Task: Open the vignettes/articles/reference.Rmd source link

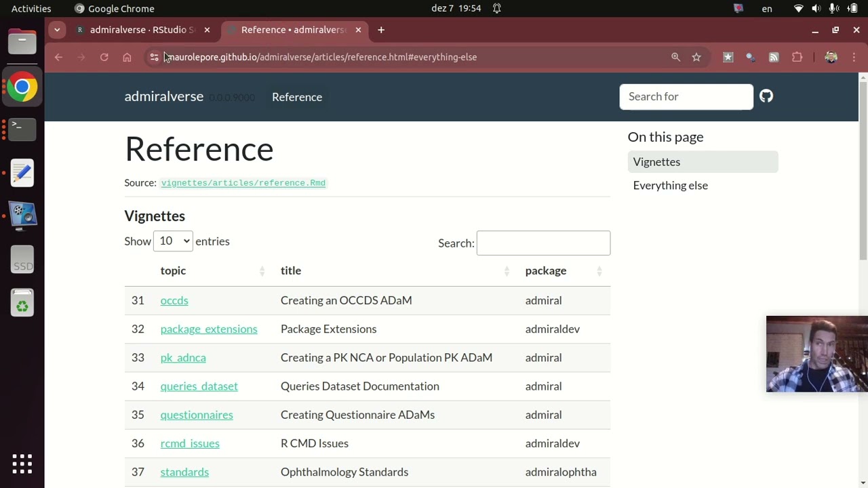Action: coord(243,183)
